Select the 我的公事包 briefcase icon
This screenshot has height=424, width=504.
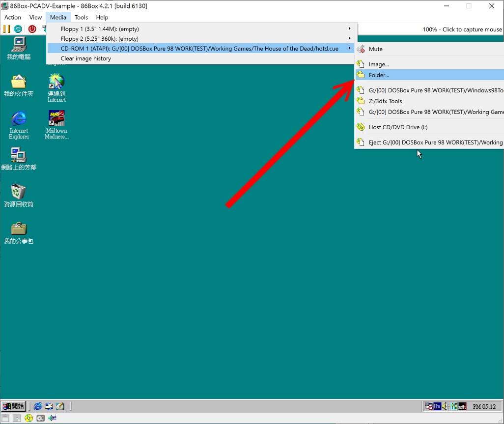click(x=19, y=233)
